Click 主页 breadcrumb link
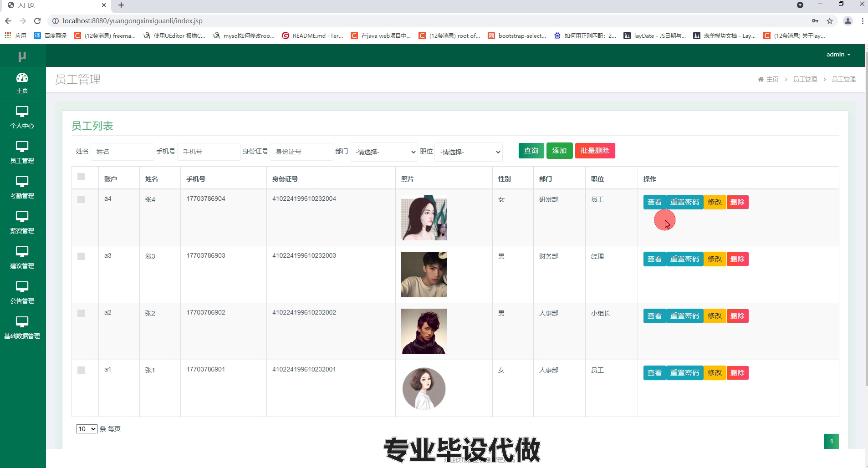 coord(772,79)
